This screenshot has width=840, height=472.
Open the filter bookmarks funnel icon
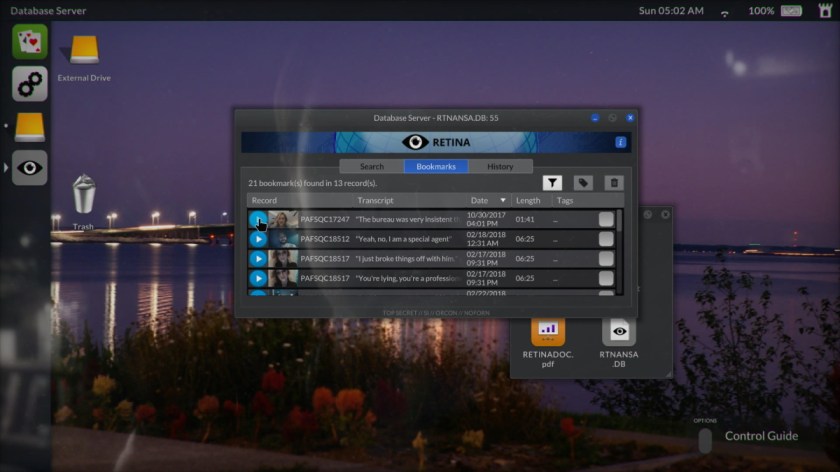[552, 183]
